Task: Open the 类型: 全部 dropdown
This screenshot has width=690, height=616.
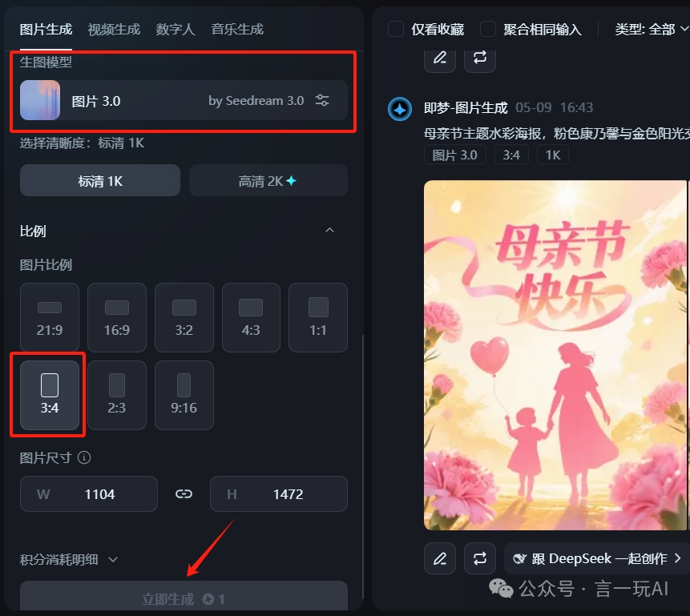Action: coord(652,29)
